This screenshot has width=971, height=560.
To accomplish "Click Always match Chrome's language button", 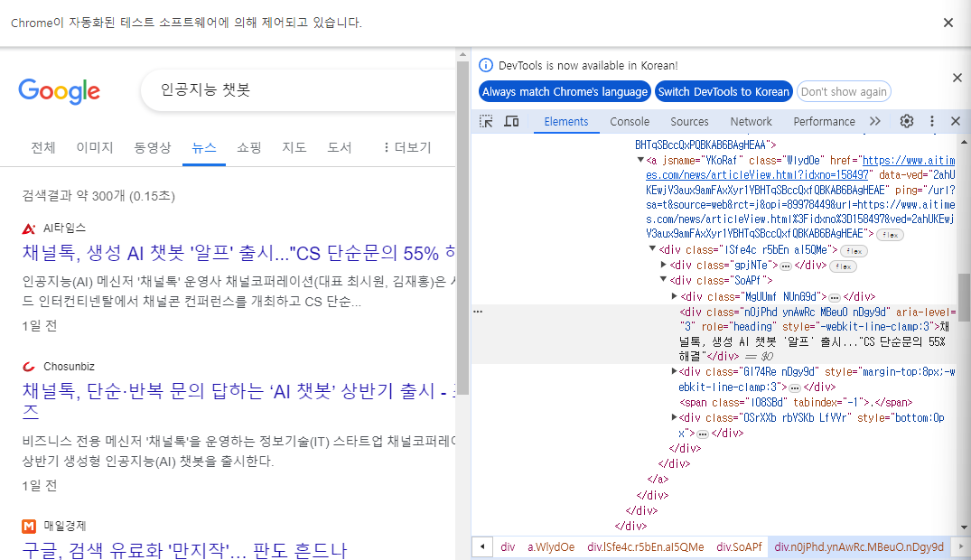I will click(565, 92).
